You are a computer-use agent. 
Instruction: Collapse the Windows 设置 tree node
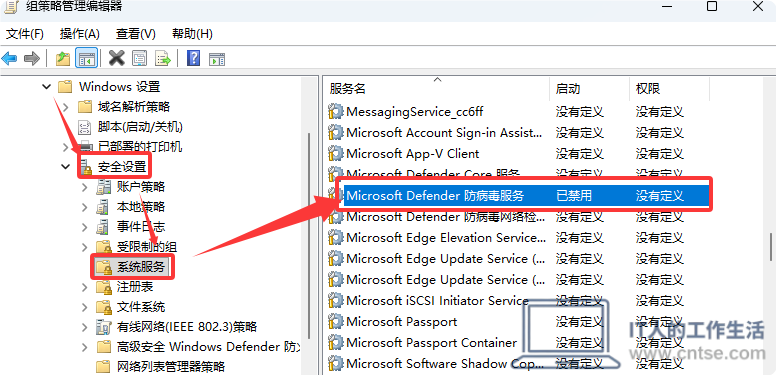(47, 87)
